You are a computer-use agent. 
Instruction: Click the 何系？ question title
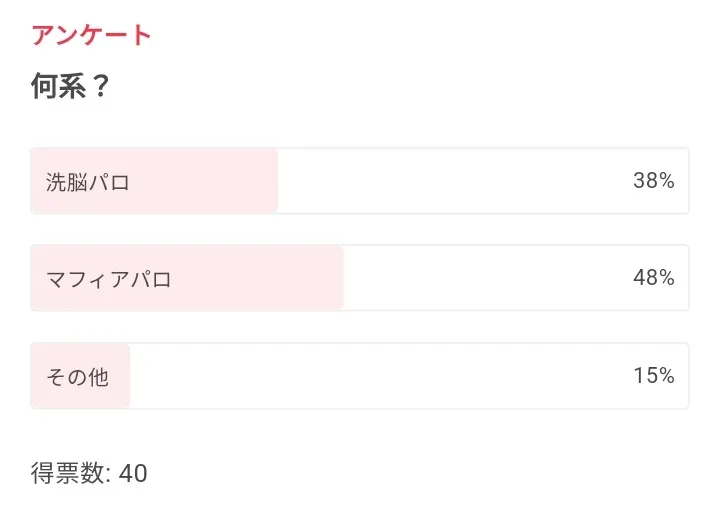[70, 87]
